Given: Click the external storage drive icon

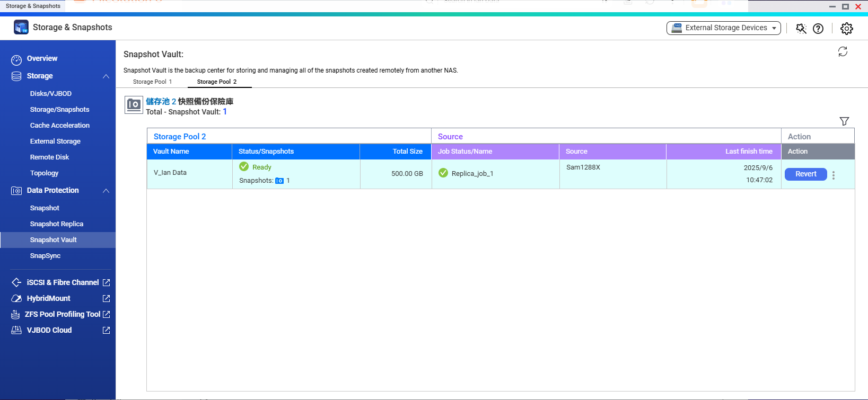Looking at the screenshot, I should pos(677,28).
